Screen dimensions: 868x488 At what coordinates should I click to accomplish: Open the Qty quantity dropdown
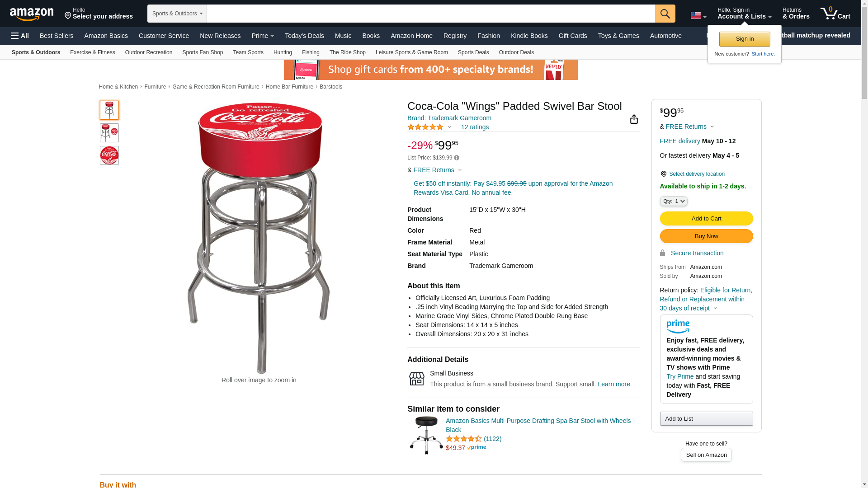click(673, 201)
